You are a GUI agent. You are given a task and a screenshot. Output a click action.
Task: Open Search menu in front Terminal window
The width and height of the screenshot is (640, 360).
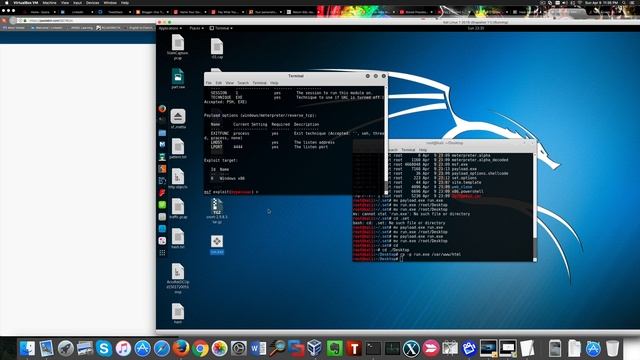243,83
